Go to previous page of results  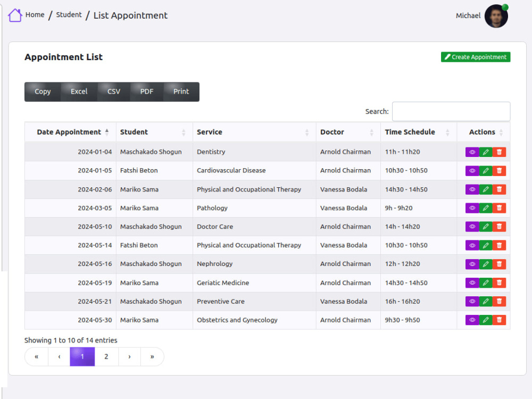[60, 356]
